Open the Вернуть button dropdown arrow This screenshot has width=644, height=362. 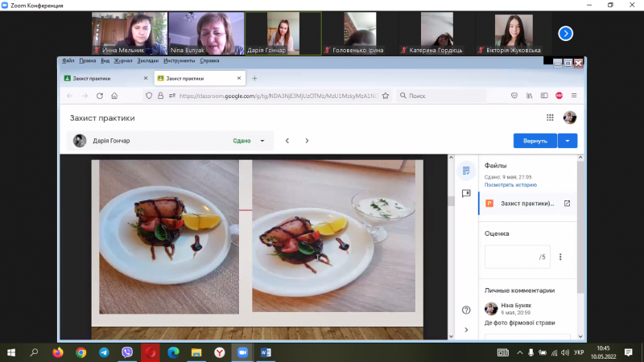[x=568, y=141]
